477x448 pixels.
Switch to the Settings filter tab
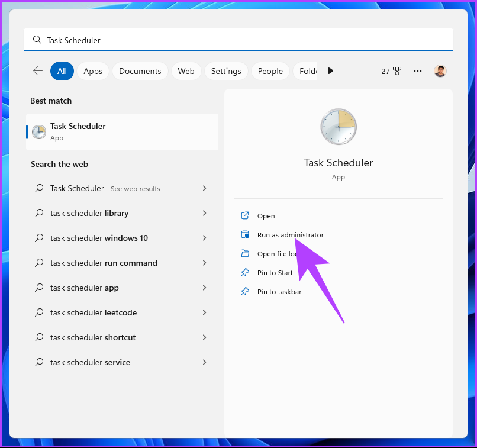(226, 71)
